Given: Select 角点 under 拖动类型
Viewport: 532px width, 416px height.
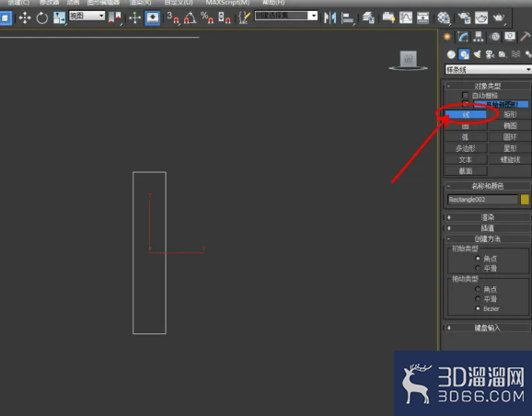Looking at the screenshot, I should (x=478, y=289).
